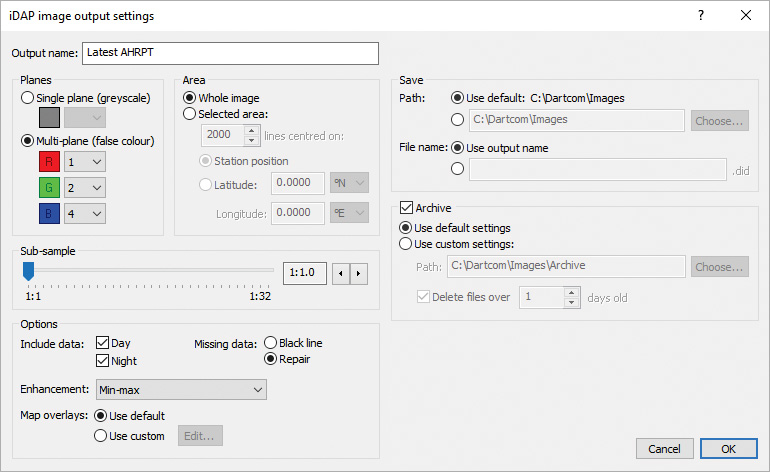Select Use custom settings for archive
The width and height of the screenshot is (770, 472).
coord(406,243)
